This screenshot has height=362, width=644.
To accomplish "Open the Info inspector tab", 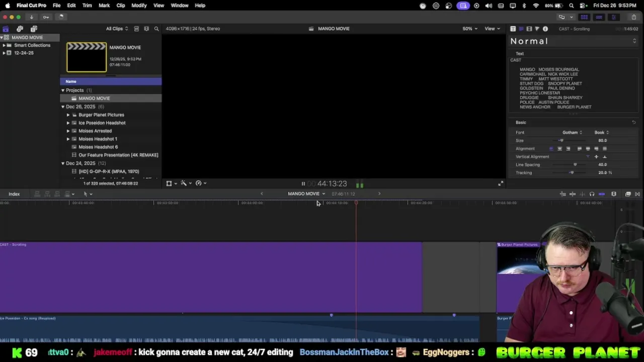I will (545, 29).
